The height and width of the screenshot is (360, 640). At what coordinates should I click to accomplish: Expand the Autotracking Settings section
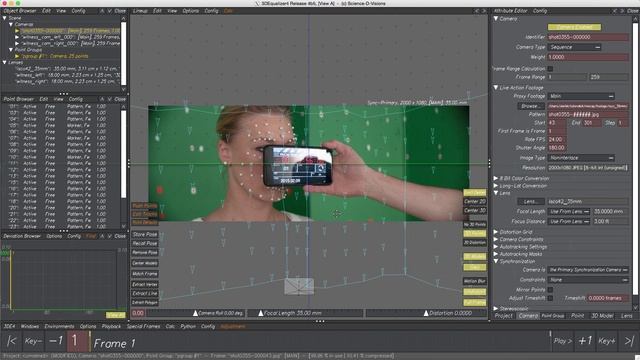[496, 247]
